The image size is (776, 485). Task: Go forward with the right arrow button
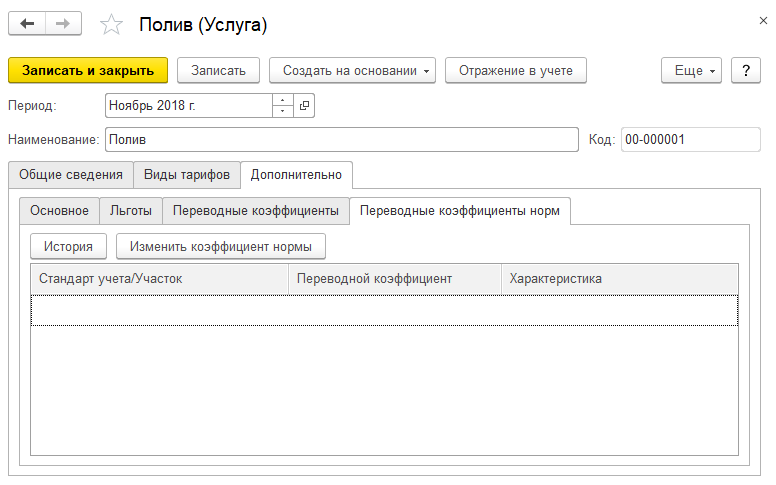click(x=63, y=24)
